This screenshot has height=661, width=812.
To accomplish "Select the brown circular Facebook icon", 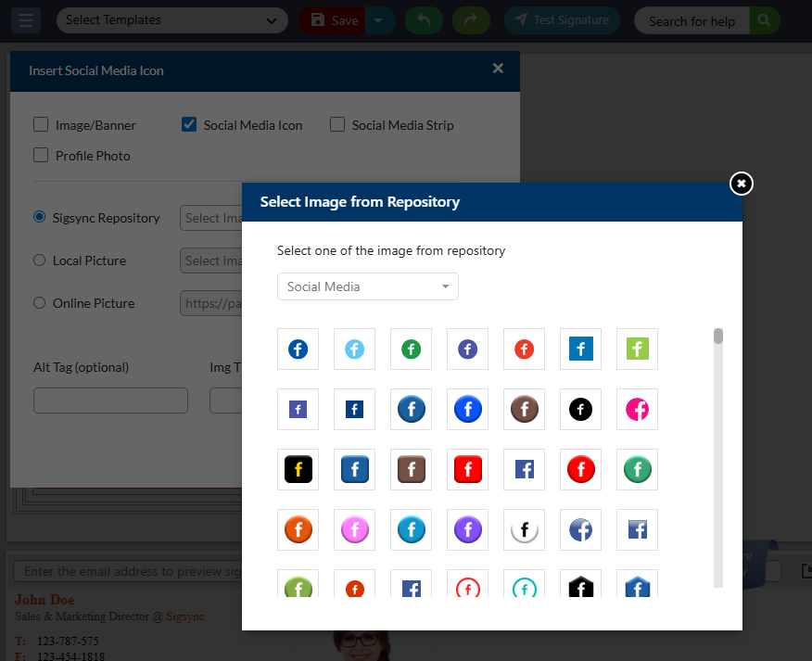I will 524,409.
